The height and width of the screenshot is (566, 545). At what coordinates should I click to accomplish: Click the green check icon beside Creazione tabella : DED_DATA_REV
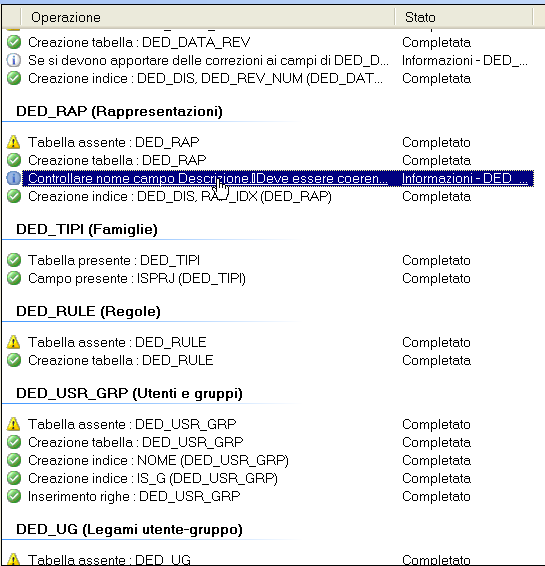click(x=14, y=42)
